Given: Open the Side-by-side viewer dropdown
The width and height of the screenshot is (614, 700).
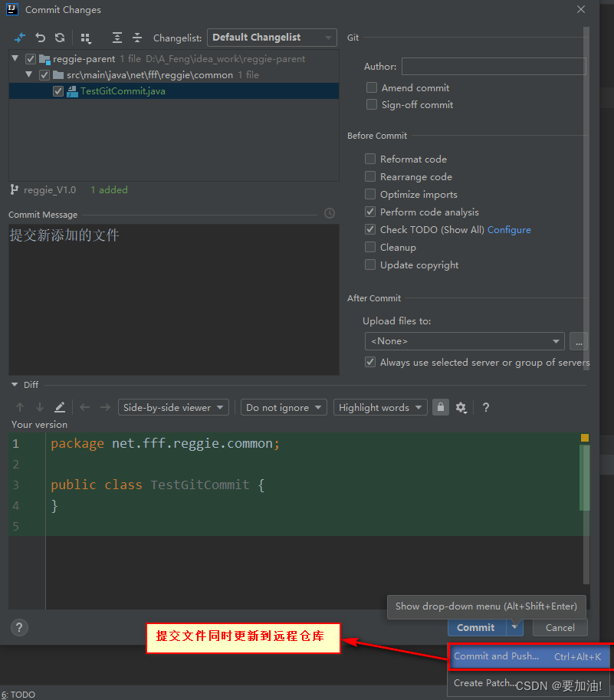Looking at the screenshot, I should coord(173,407).
